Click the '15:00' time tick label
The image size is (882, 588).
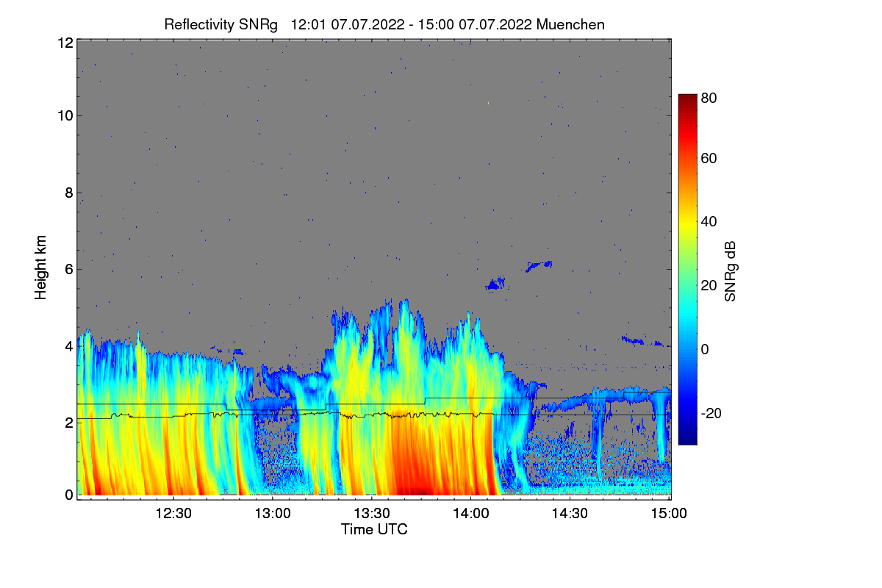coord(668,513)
